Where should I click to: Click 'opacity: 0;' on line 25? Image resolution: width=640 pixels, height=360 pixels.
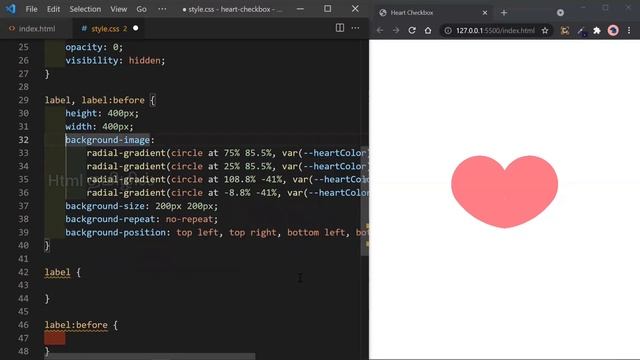click(x=94, y=47)
